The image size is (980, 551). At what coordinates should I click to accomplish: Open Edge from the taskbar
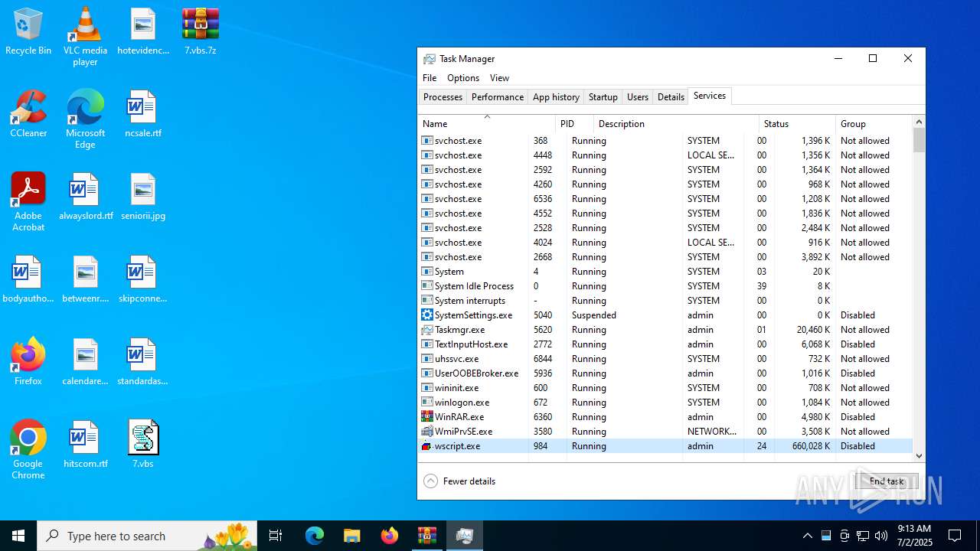pos(315,536)
